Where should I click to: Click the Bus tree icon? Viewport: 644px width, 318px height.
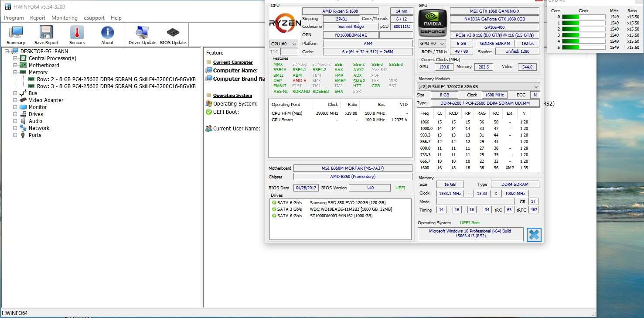[x=24, y=93]
